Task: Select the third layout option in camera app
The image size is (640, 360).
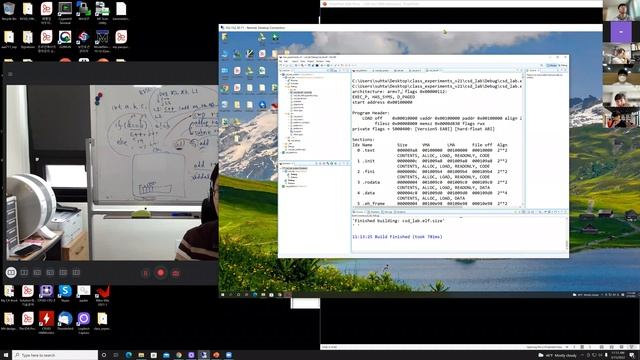Action: (37, 272)
